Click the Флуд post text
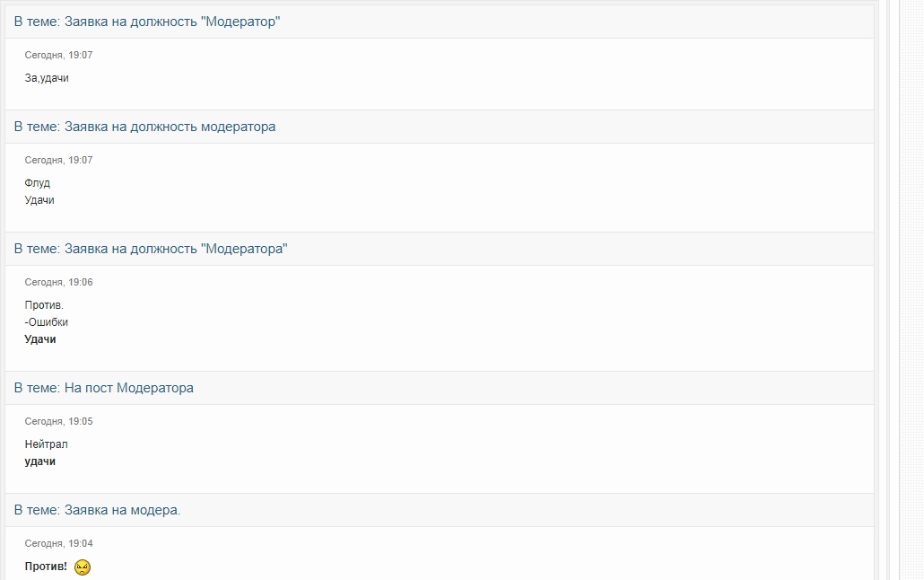The height and width of the screenshot is (580, 924). point(37,183)
